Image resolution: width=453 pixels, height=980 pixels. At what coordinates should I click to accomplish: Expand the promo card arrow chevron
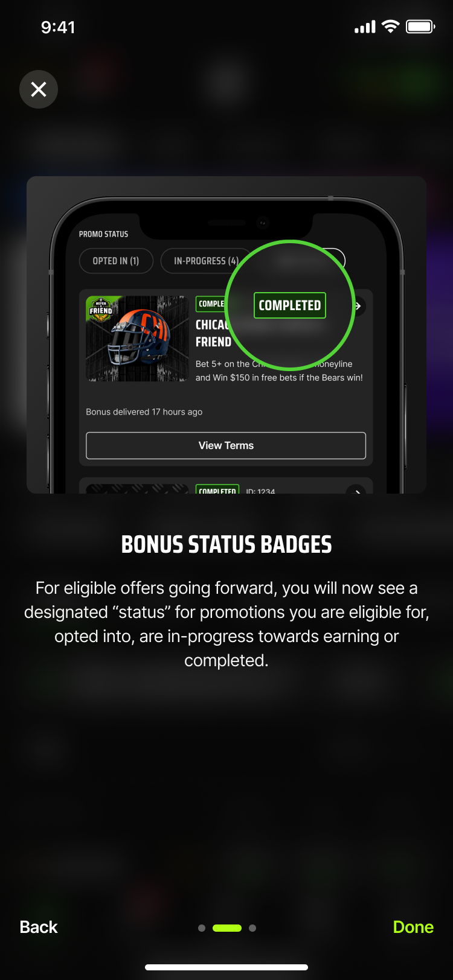click(358, 306)
